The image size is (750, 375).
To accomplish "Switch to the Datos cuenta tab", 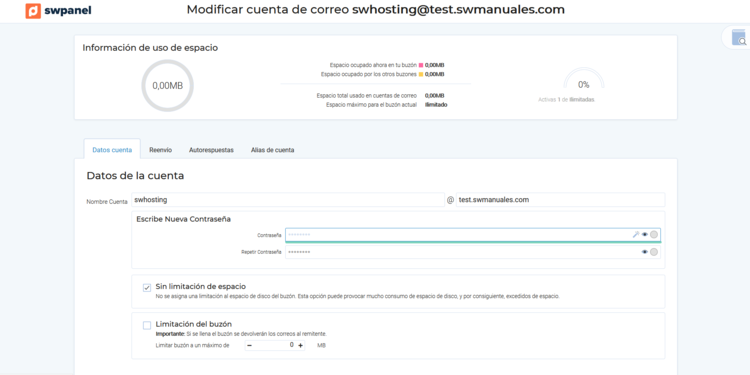I will pyautogui.click(x=112, y=150).
